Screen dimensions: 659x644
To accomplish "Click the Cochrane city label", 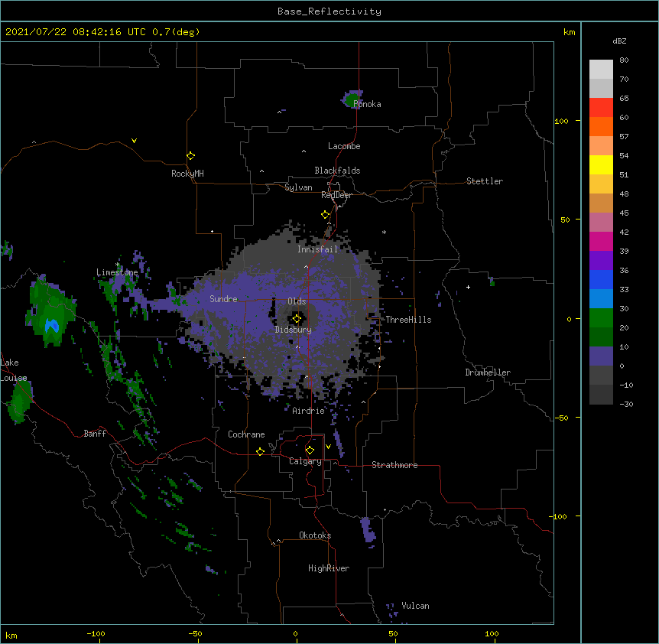I will click(246, 434).
